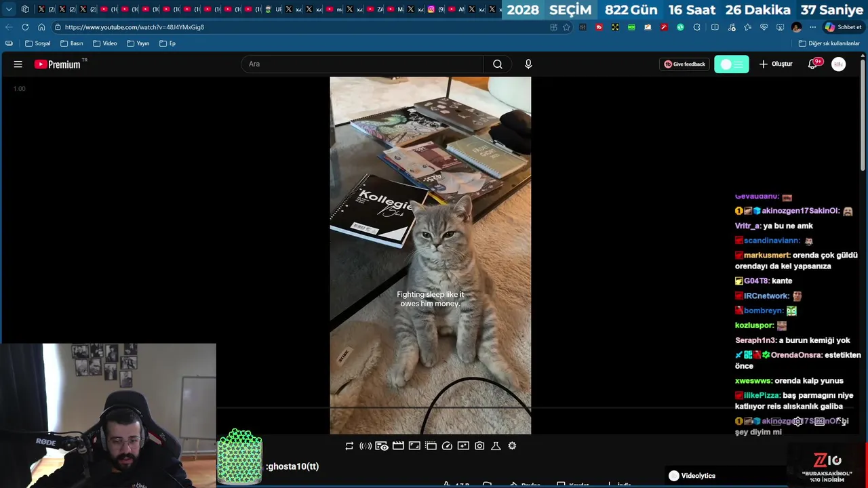Switch to the Instagram browser tab
The height and width of the screenshot is (488, 868).
(x=434, y=9)
